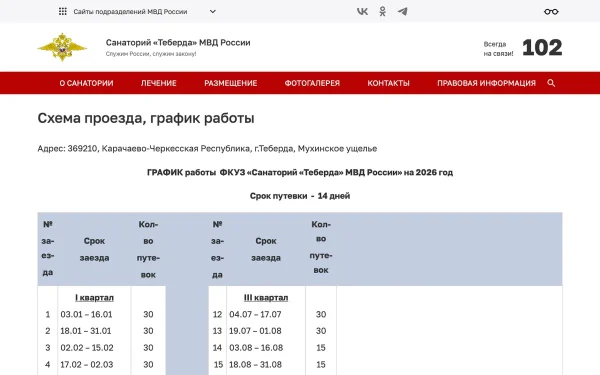
Task: Click the «Срок путевки - 14 дней» line
Action: [x=300, y=196]
